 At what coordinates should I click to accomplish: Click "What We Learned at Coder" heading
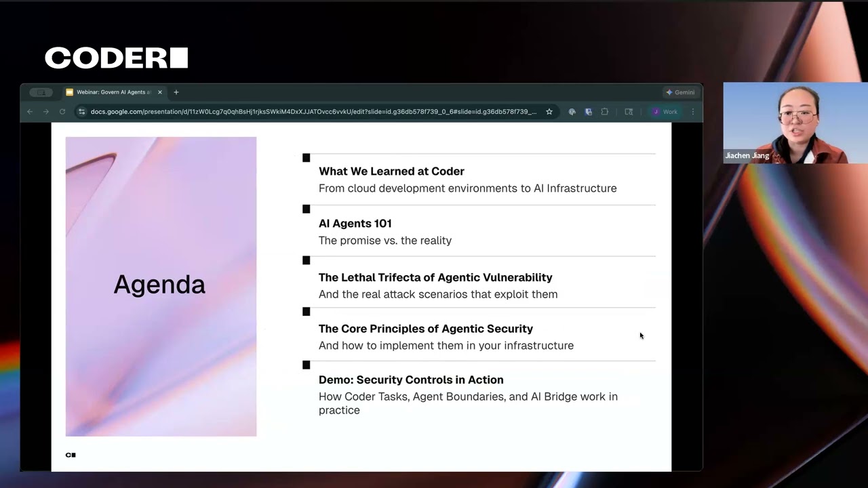[x=391, y=171]
